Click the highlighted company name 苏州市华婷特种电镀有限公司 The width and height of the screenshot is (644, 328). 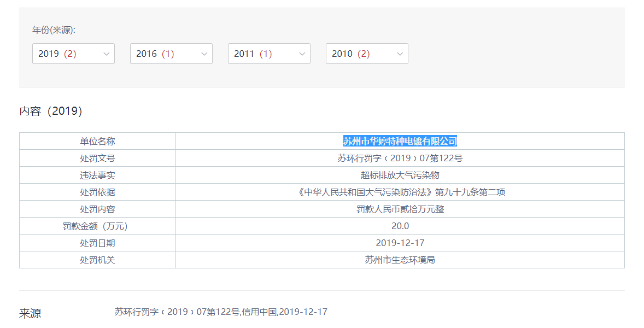[x=400, y=141]
